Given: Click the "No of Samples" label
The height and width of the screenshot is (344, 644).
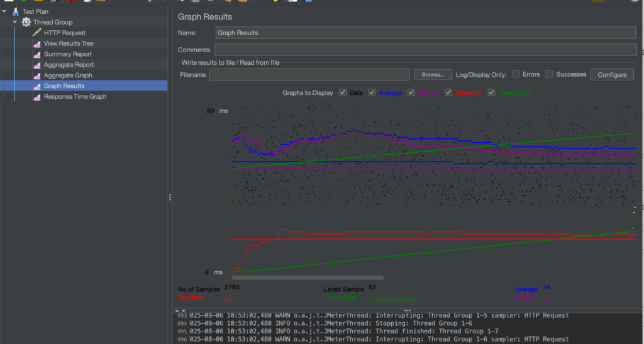Looking at the screenshot, I should 199,289.
